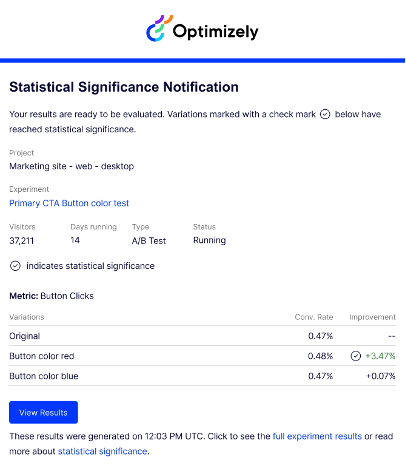This screenshot has width=406, height=472.
Task: Open the statistical significance link
Action: 103,451
